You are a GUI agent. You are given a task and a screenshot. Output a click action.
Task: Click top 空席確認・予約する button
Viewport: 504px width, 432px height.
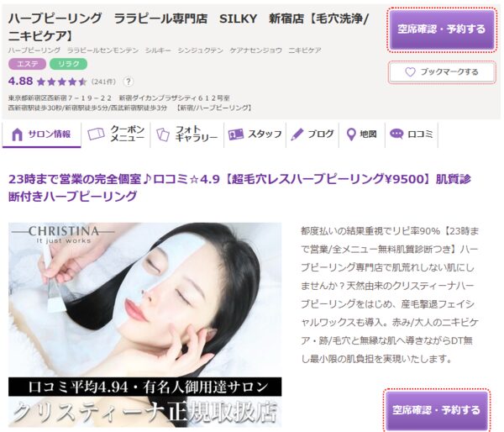[x=442, y=29]
